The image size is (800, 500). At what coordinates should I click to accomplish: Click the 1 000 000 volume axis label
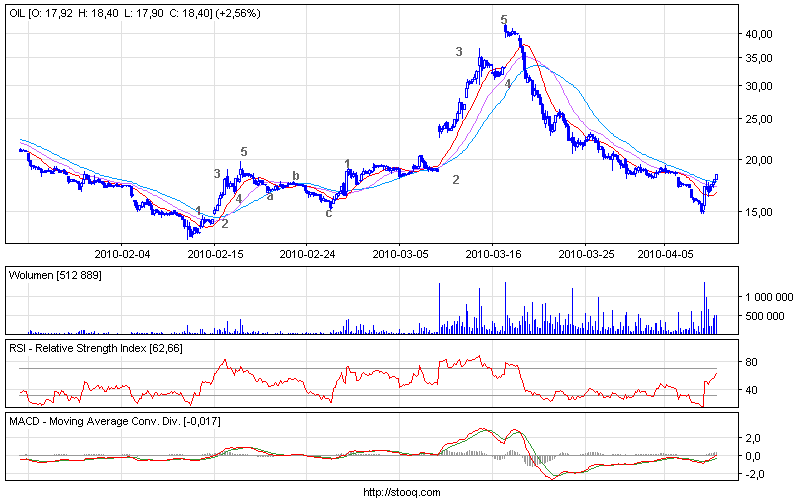[766, 297]
